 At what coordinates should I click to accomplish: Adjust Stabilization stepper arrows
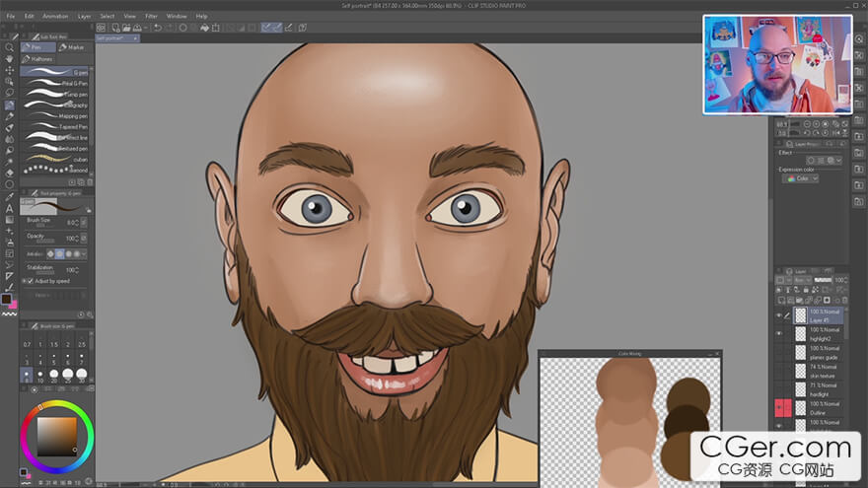click(76, 270)
